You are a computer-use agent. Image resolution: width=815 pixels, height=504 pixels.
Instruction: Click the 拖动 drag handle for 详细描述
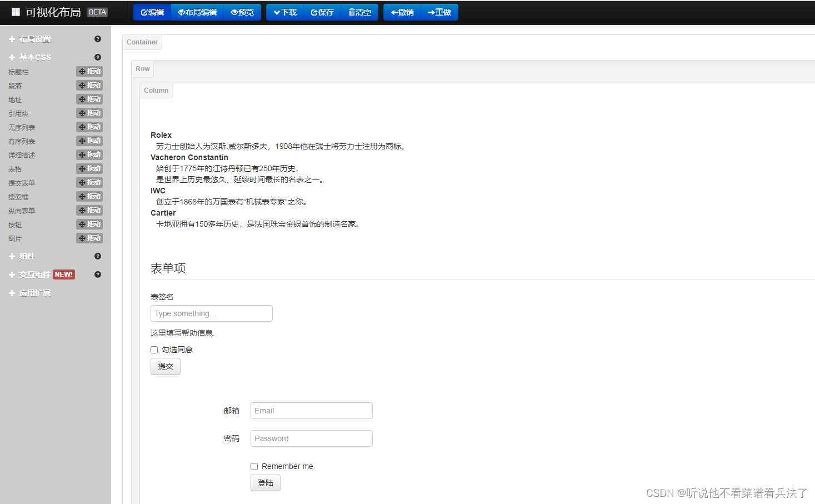[x=89, y=154]
